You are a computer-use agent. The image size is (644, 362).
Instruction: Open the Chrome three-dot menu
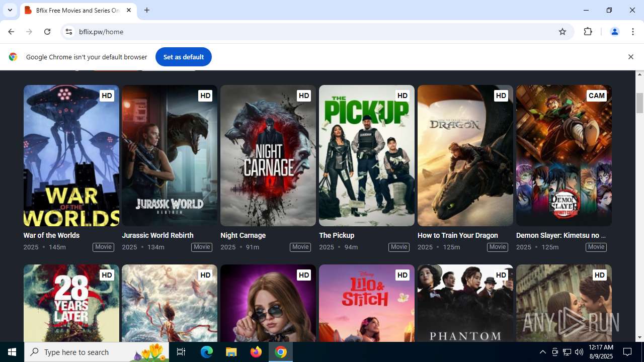pos(633,32)
